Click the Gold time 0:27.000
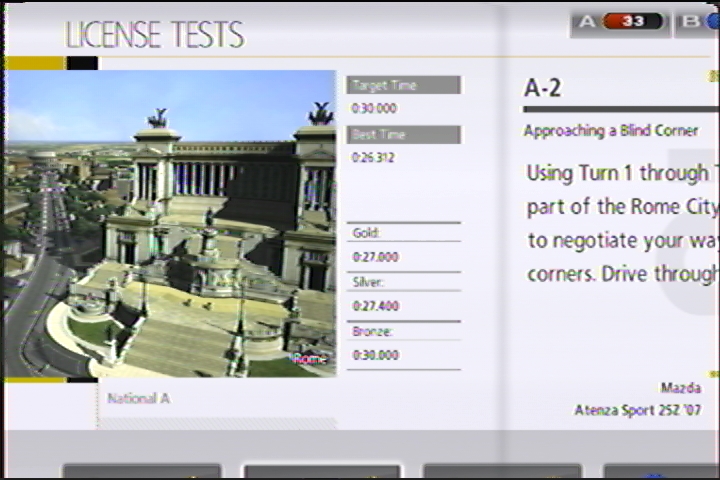The width and height of the screenshot is (720, 480). 375,257
